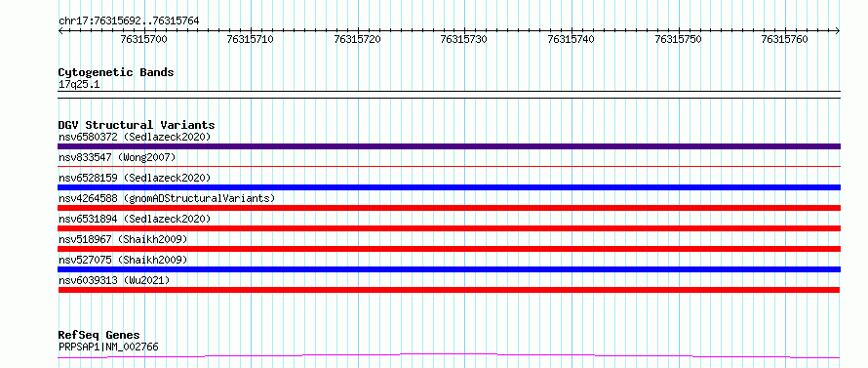The image size is (868, 368).
Task: Click variant label nsv833547 (Wong2007)
Action: [117, 157]
